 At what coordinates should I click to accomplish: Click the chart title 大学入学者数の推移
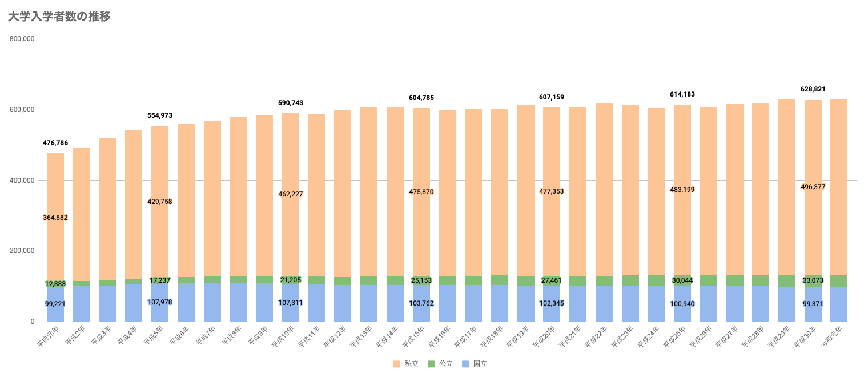tap(59, 17)
